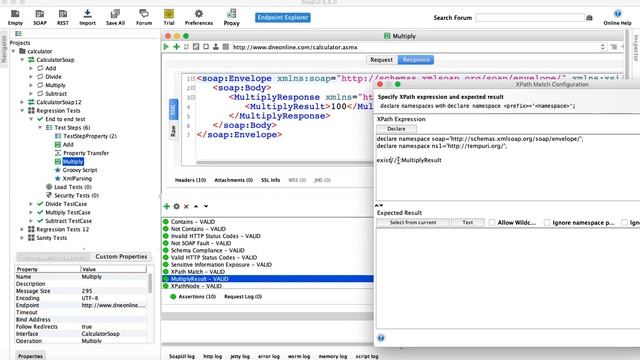Switch to the Request tab
Image resolution: width=640 pixels, height=360 pixels.
[381, 60]
